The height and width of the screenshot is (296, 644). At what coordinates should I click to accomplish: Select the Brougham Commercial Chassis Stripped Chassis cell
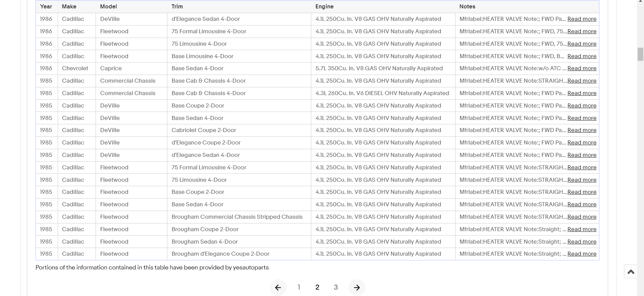[x=239, y=217]
